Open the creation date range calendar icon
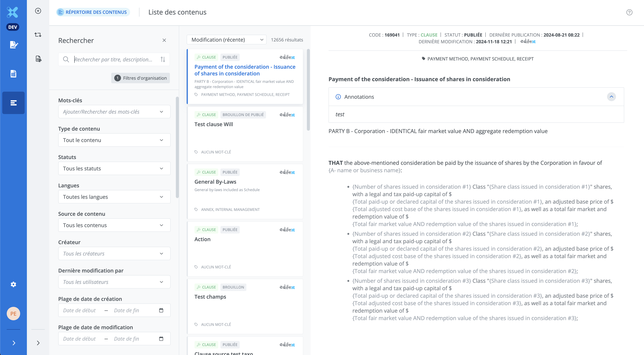 point(161,310)
